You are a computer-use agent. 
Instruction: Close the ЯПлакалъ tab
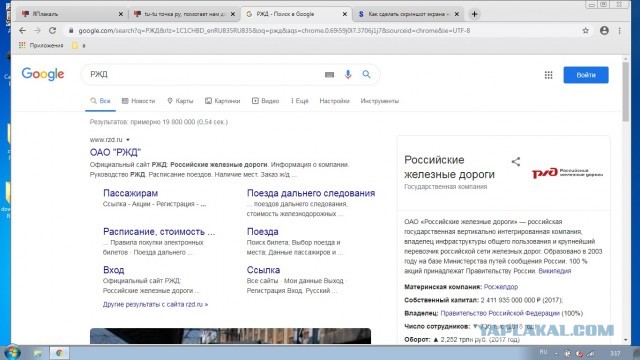click(x=121, y=14)
